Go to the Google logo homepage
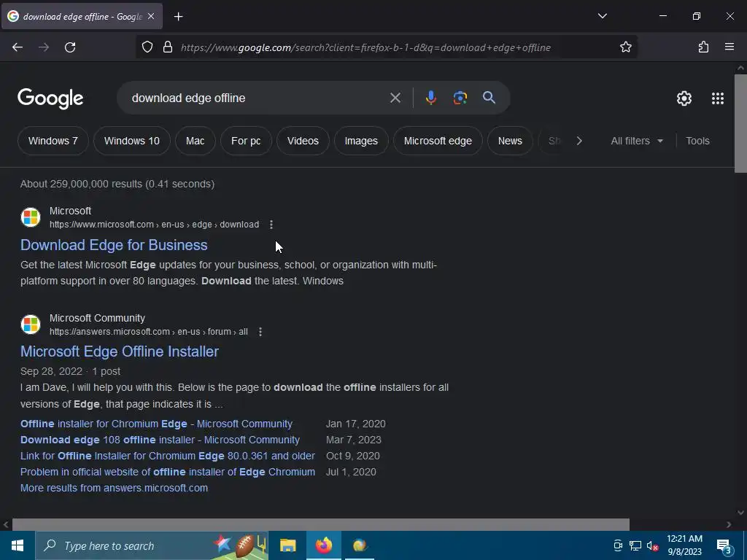This screenshot has width=747, height=560. [50, 98]
